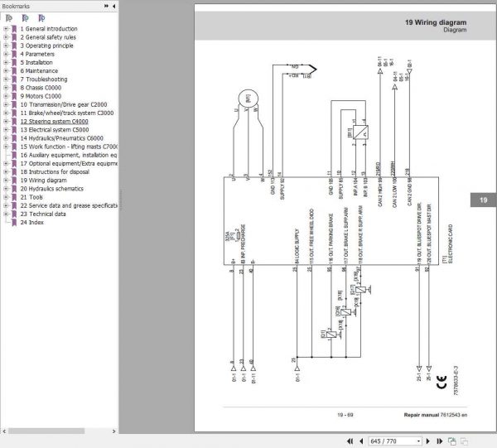
Task: Expand the 1 General introduction bookmark
Action: point(6,29)
